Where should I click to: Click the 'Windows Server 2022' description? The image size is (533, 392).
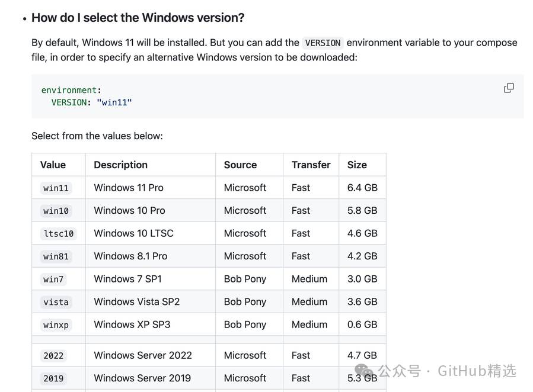(x=143, y=355)
